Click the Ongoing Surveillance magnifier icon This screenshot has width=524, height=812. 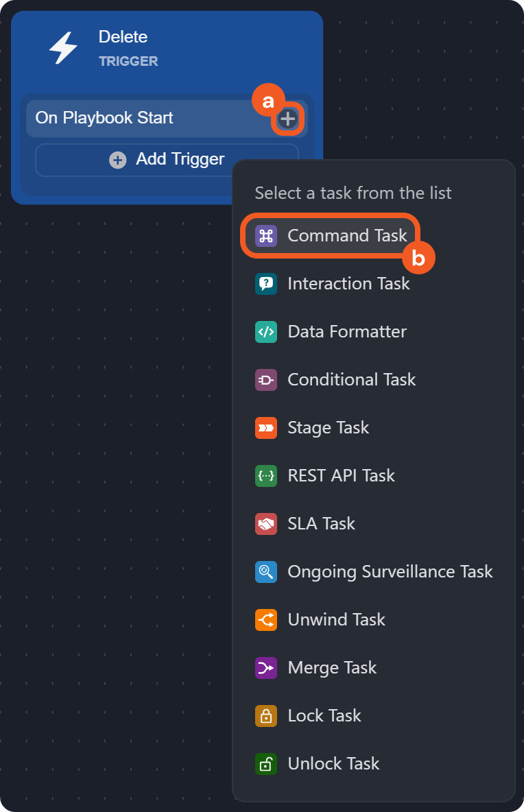[x=265, y=572]
